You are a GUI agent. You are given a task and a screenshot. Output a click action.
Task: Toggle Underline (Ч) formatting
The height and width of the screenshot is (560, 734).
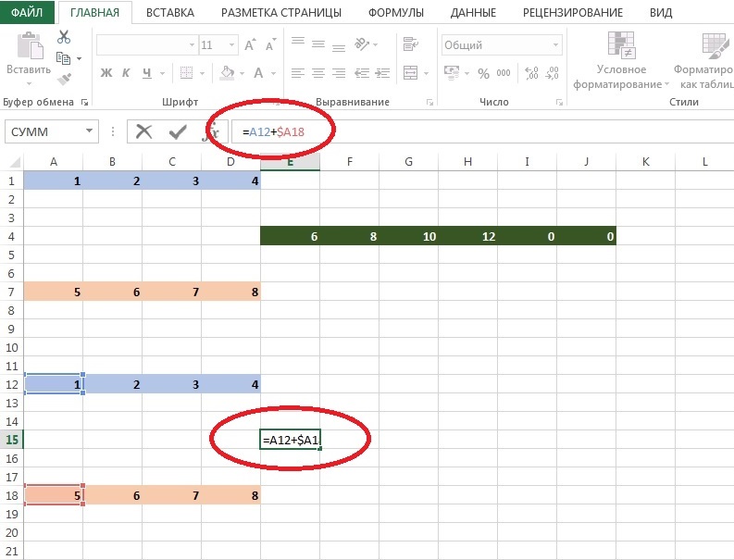point(146,73)
